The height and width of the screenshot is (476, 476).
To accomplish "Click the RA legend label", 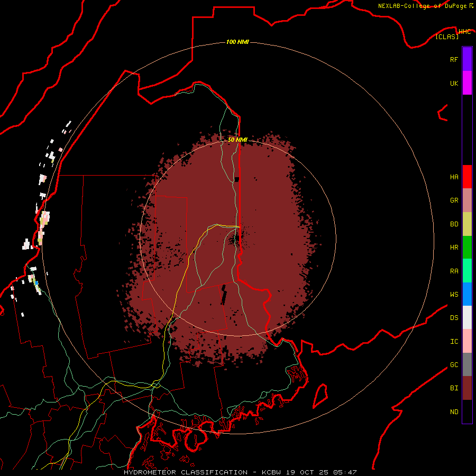I will coord(454,271).
